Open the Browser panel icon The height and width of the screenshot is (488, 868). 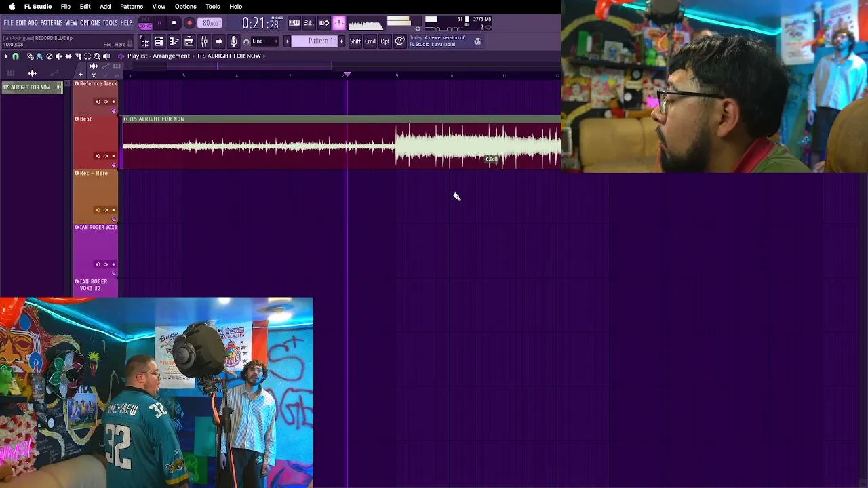click(144, 42)
